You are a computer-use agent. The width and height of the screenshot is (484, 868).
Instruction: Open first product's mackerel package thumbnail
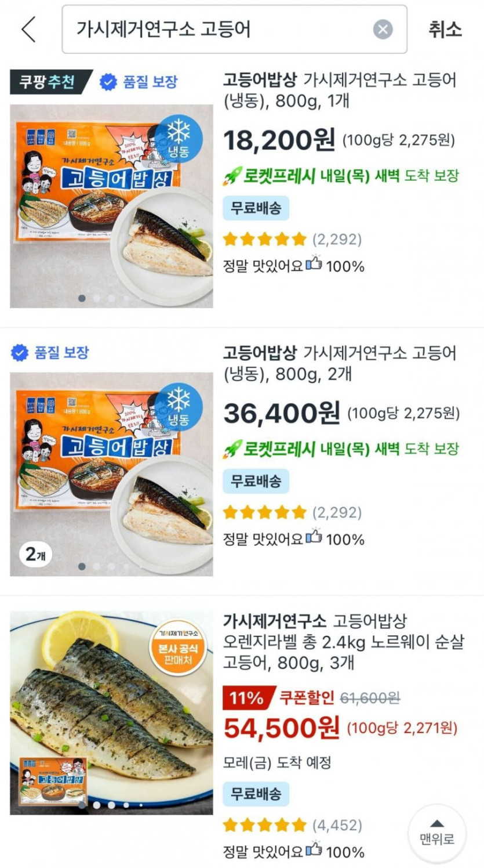click(x=111, y=206)
